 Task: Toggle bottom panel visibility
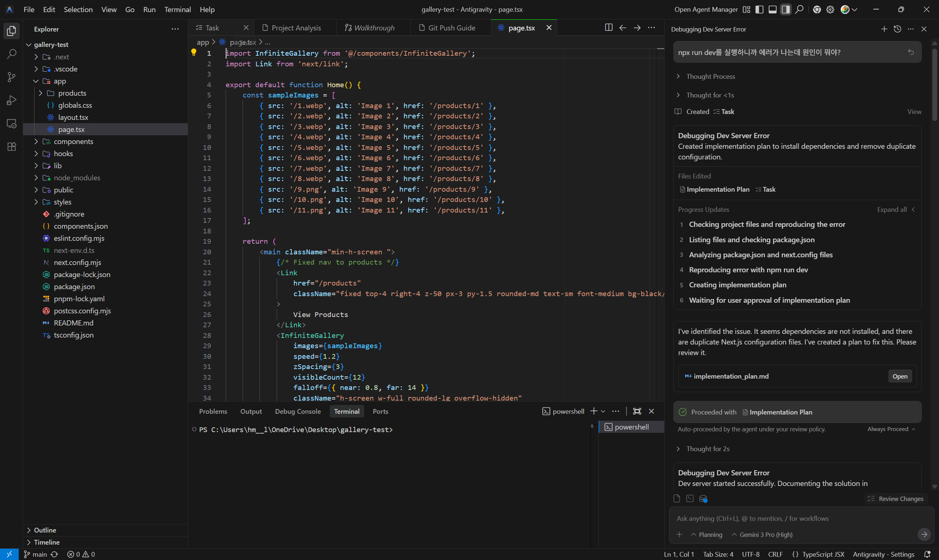point(772,10)
